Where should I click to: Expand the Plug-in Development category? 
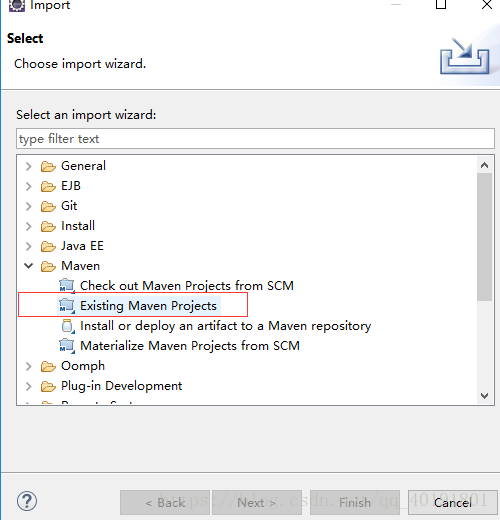29,386
